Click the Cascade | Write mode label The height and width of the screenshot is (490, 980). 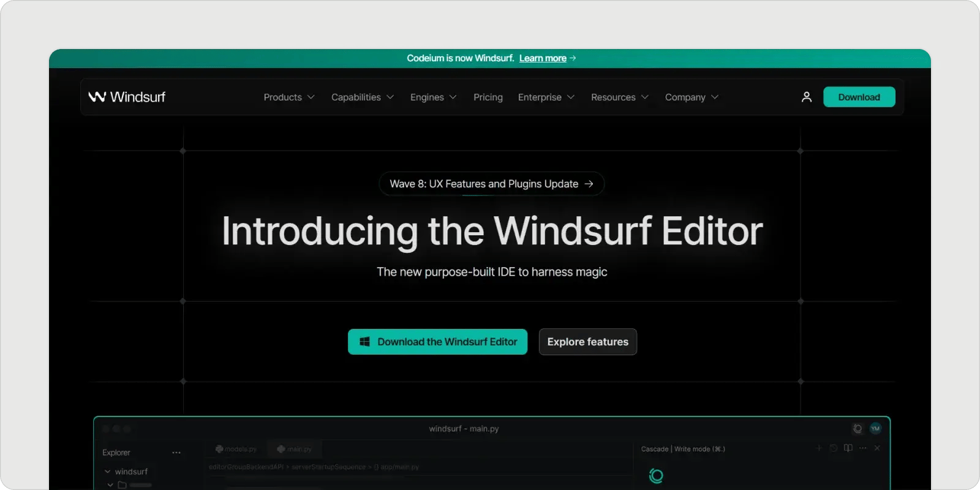pyautogui.click(x=683, y=449)
